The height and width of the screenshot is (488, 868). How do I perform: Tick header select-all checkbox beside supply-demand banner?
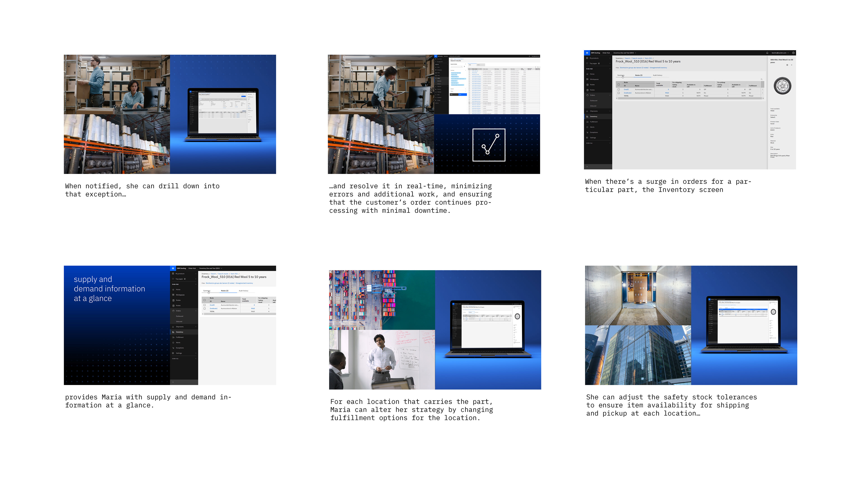coord(205,300)
